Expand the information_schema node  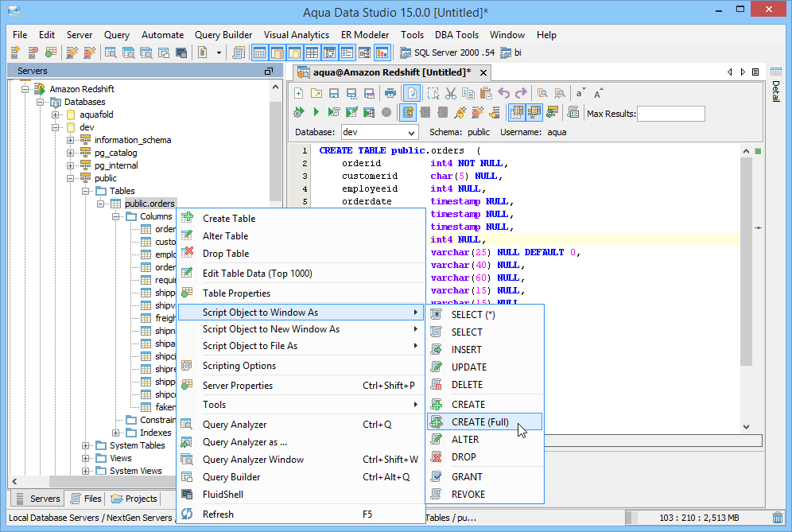(70, 140)
